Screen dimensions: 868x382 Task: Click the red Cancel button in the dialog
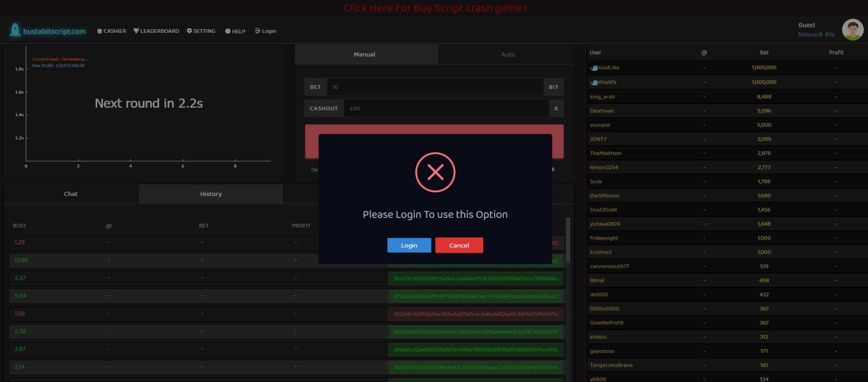459,245
